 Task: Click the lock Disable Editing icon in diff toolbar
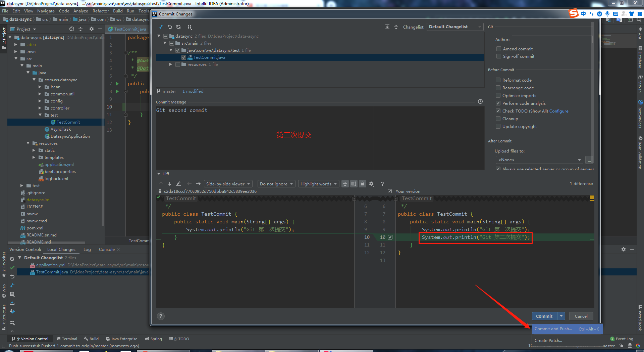(362, 184)
